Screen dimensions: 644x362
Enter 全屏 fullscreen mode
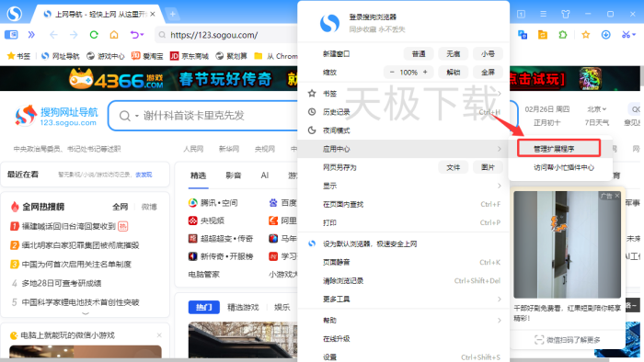pos(488,73)
